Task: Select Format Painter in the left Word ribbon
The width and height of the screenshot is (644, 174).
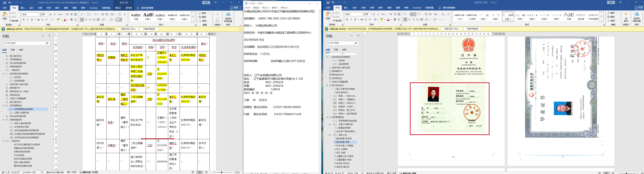Action: tap(14, 21)
